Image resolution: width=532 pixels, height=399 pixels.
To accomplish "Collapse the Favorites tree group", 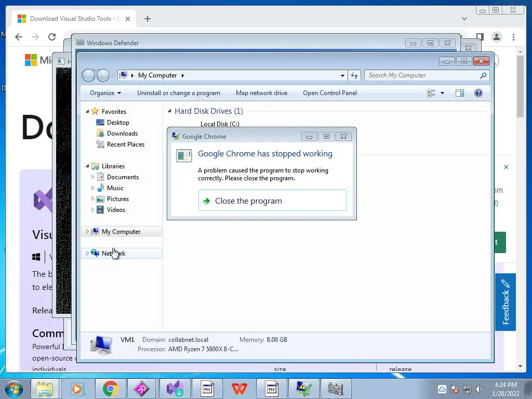I will click(87, 111).
